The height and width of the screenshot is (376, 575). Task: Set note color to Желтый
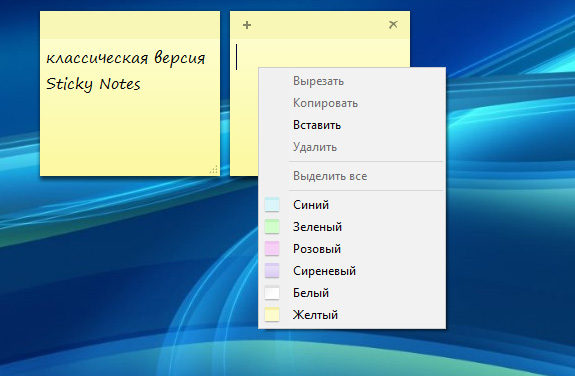click(x=352, y=315)
